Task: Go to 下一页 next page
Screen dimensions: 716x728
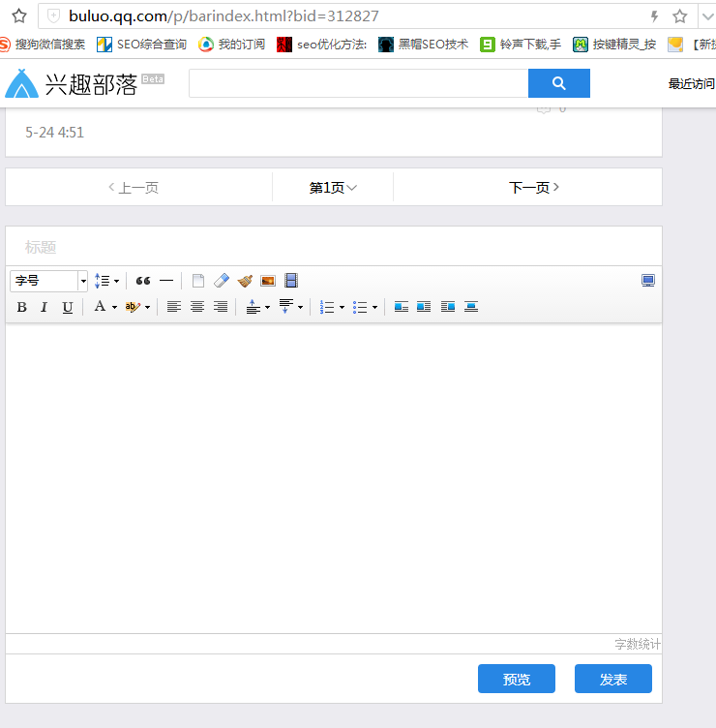Action: (x=534, y=188)
